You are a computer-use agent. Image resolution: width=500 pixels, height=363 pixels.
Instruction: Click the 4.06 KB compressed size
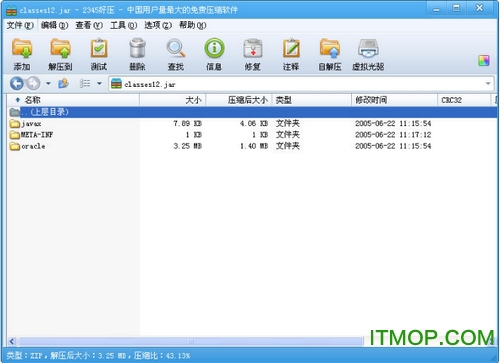click(254, 124)
